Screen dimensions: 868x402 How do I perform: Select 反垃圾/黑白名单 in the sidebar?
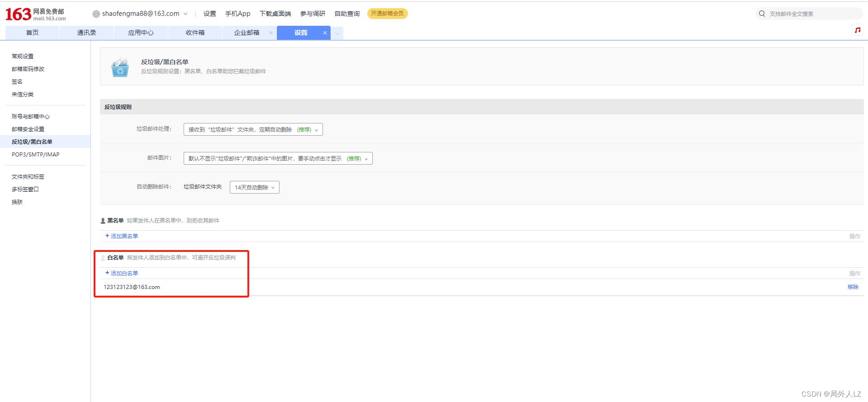pos(45,142)
